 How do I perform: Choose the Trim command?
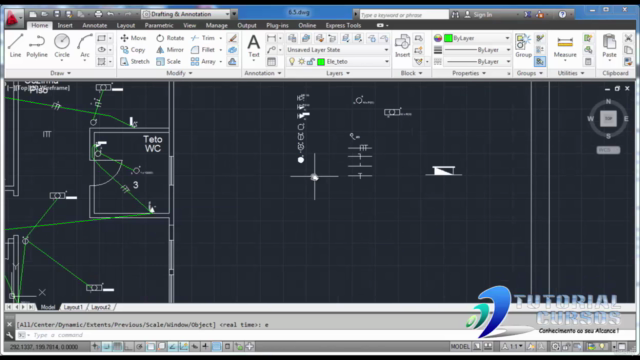tap(203, 38)
